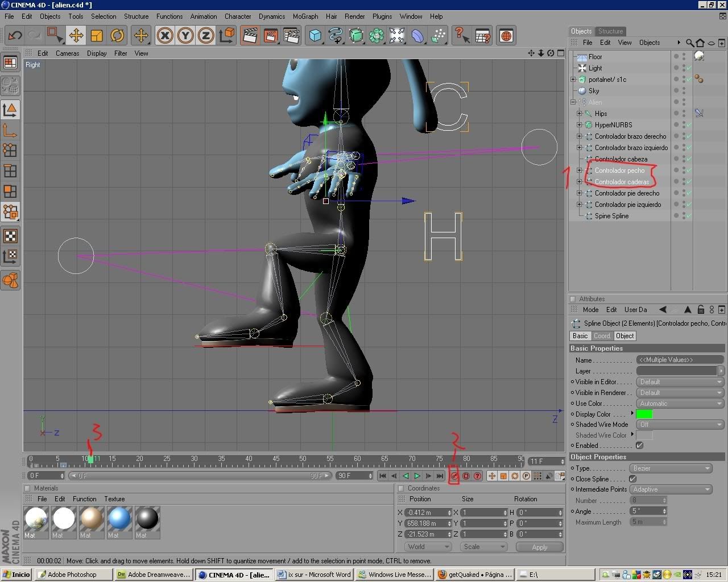Click the Help question-mark cursor icon
Screen dimensions: 728x582
pyautogui.click(x=462, y=36)
